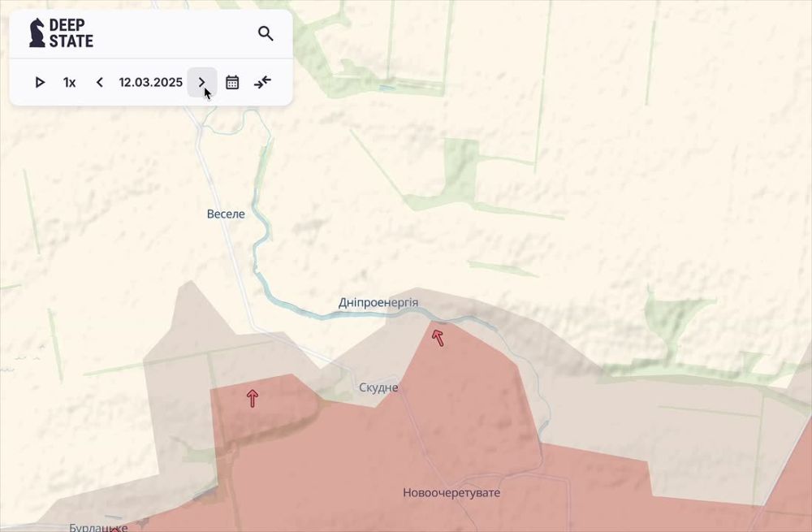
Task: Change the 1x playback speed
Action: pos(70,82)
